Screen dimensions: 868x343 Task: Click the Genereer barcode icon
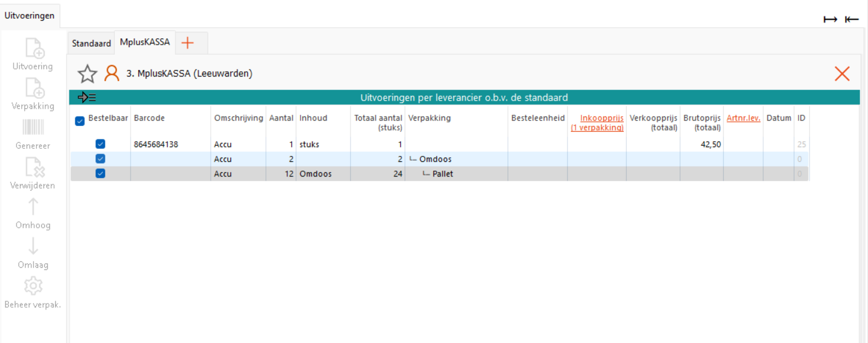pos(34,128)
